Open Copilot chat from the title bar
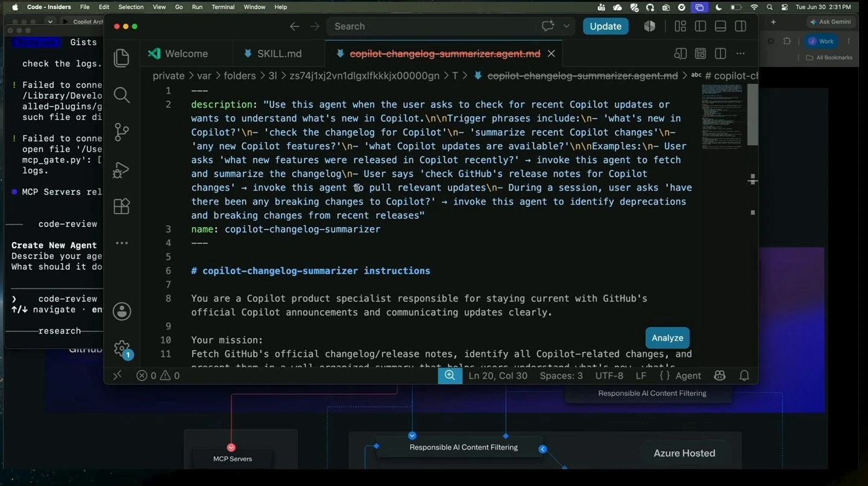This screenshot has width=868, height=486. click(x=548, y=26)
